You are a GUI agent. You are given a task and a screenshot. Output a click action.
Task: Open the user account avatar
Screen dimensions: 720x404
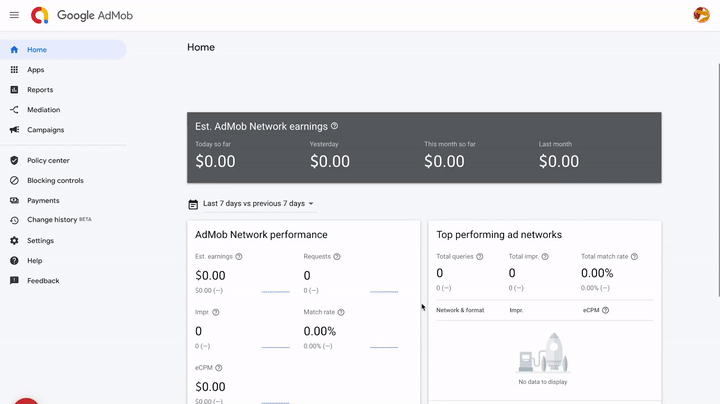coord(701,15)
